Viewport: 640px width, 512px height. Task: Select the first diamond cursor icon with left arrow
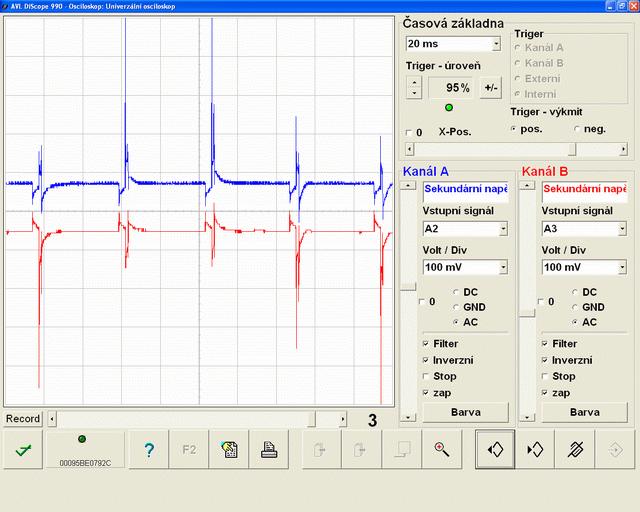[495, 450]
